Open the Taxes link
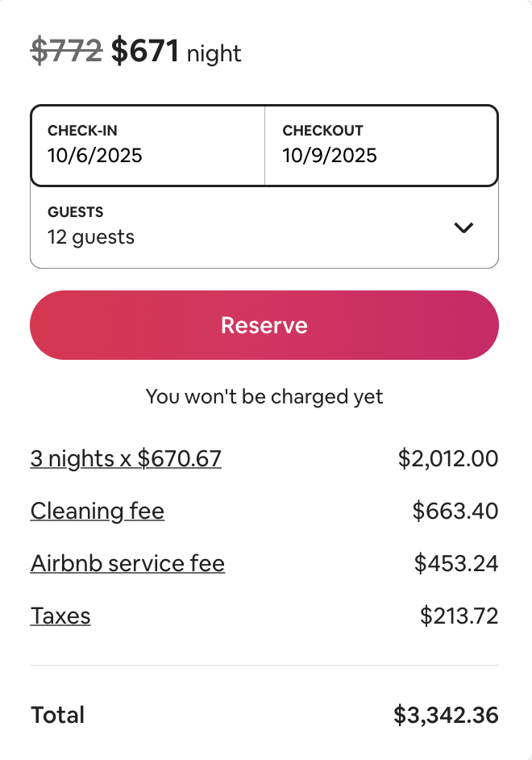The width and height of the screenshot is (532, 760). point(60,616)
